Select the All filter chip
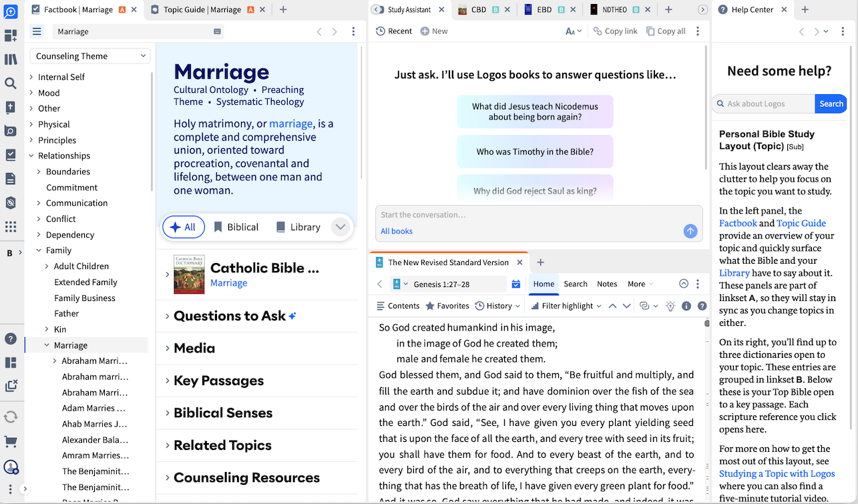The width and height of the screenshot is (858, 504). [184, 227]
